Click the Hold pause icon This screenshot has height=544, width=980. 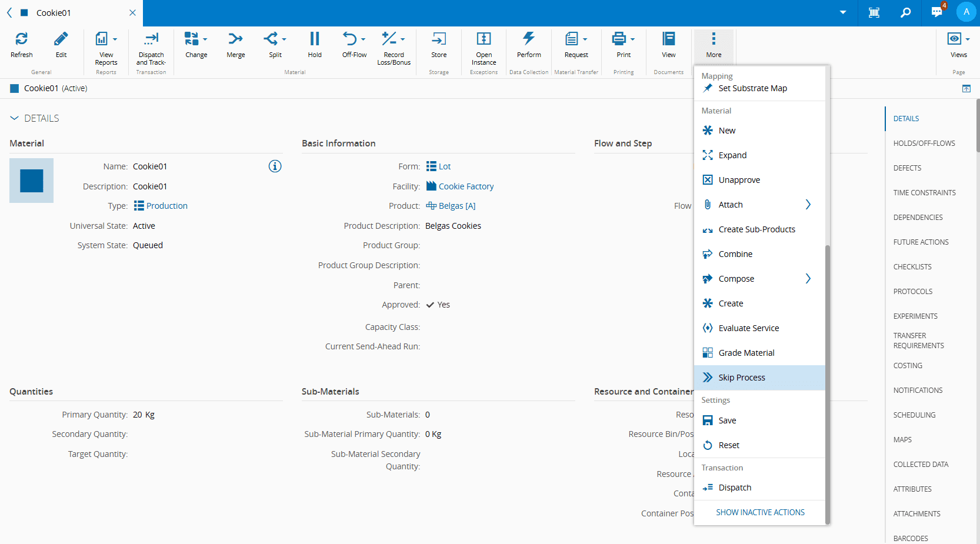[x=315, y=39]
